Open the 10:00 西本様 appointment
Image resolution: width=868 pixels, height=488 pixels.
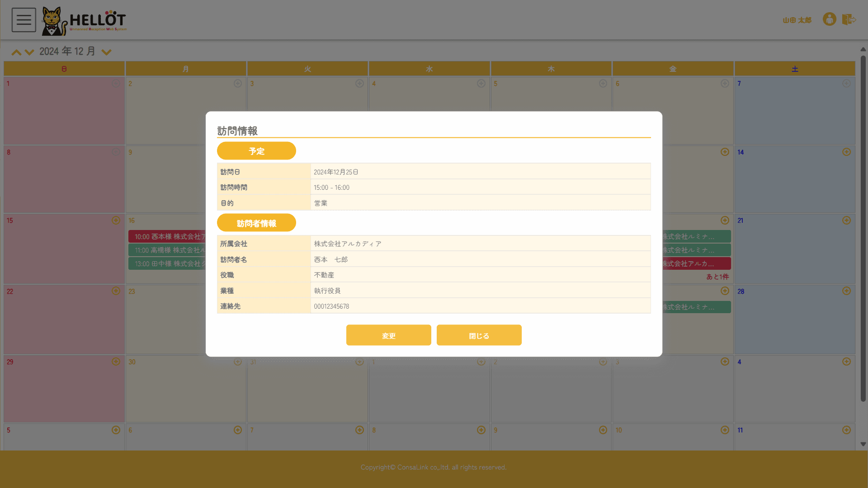pos(167,237)
